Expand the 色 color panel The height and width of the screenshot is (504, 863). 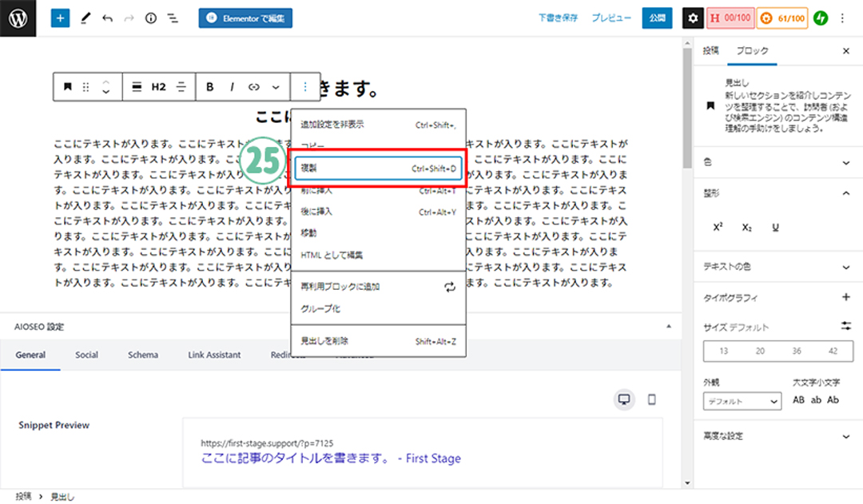[x=846, y=162]
